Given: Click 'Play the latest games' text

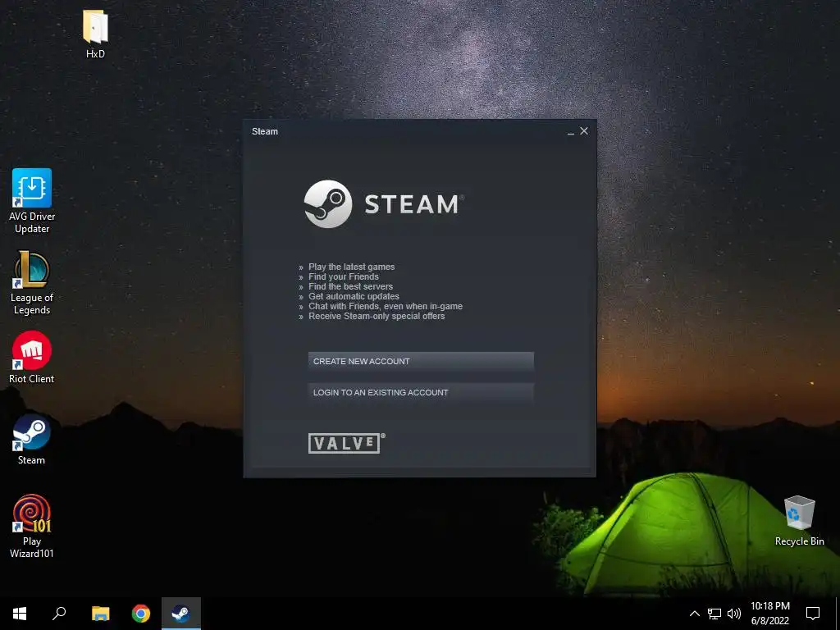Looking at the screenshot, I should pos(351,267).
